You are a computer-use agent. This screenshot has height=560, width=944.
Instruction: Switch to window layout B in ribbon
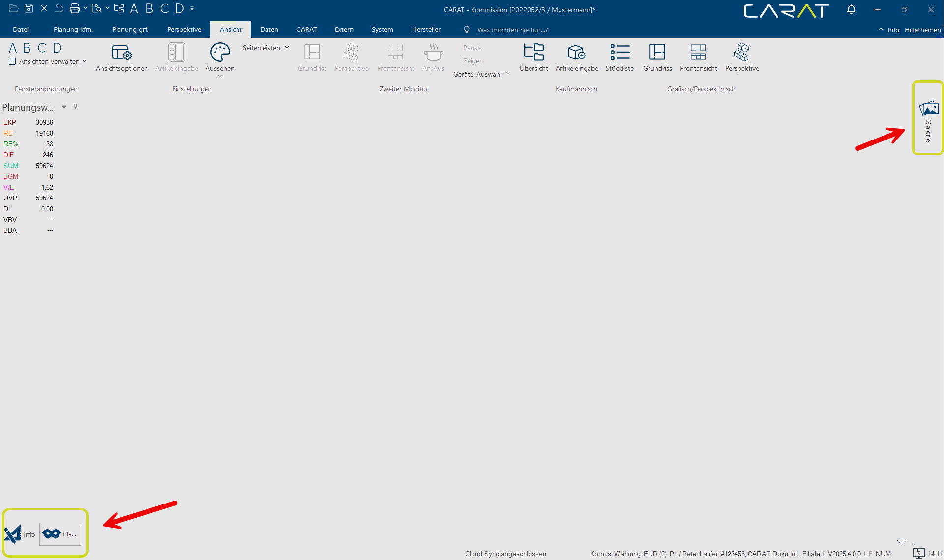pyautogui.click(x=27, y=48)
